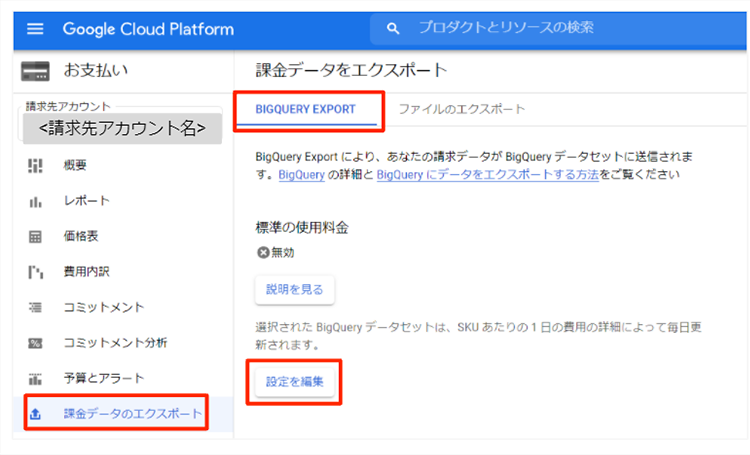750x455 pixels.
Task: Switch to the ファイルのエクスポート tab
Action: pos(462,110)
